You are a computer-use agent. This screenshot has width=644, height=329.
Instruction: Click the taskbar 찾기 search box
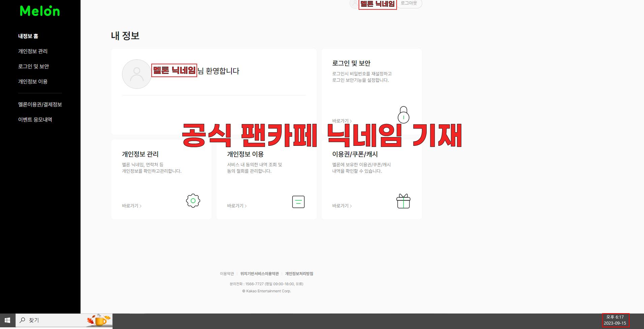coord(64,320)
